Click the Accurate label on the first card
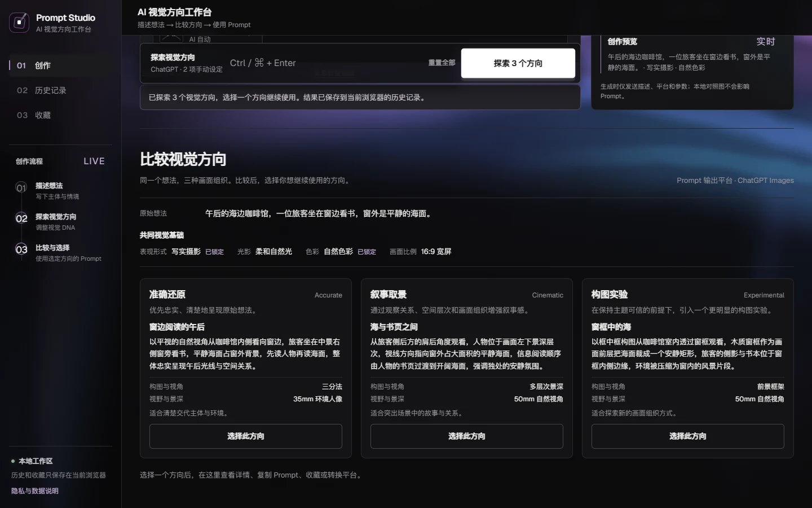 coord(328,295)
